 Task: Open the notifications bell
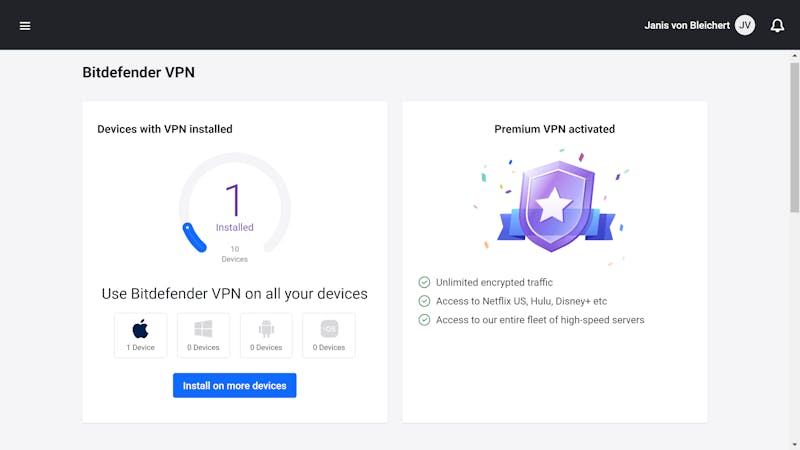click(x=777, y=26)
